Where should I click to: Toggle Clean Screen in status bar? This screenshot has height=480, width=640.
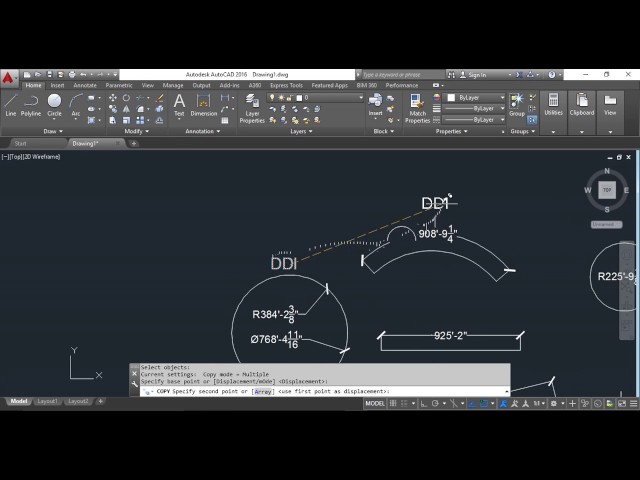coord(622,404)
